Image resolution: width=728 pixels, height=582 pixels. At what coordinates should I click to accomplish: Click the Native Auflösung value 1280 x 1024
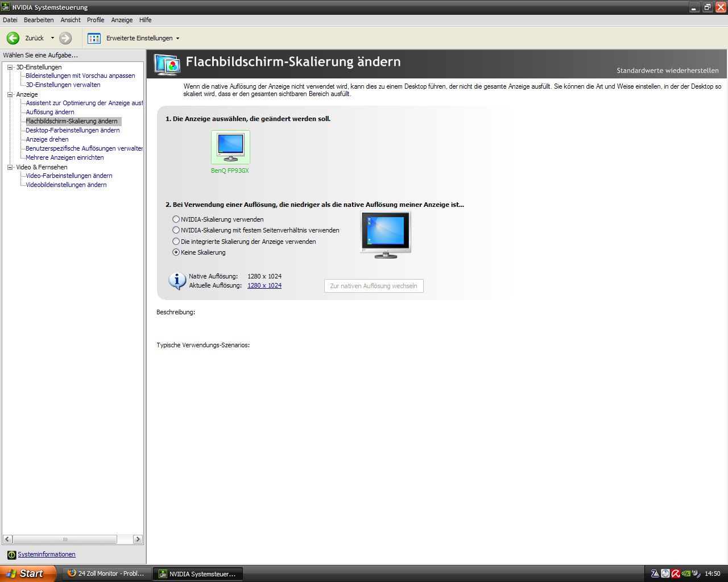264,276
